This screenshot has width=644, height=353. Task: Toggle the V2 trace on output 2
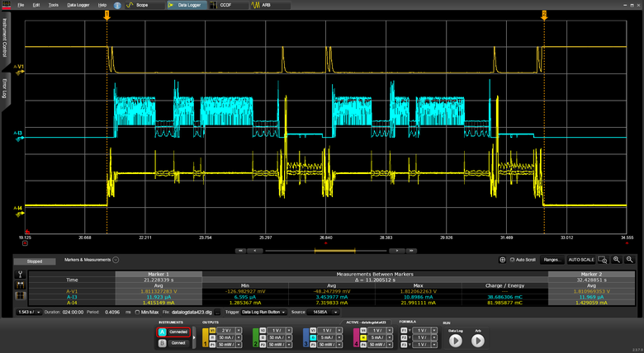click(263, 331)
